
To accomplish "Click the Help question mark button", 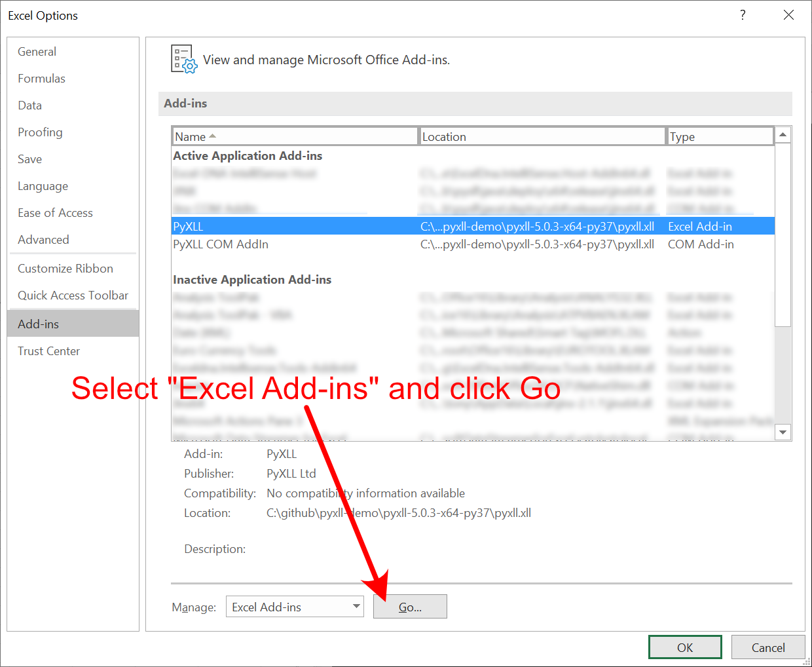I will (743, 15).
